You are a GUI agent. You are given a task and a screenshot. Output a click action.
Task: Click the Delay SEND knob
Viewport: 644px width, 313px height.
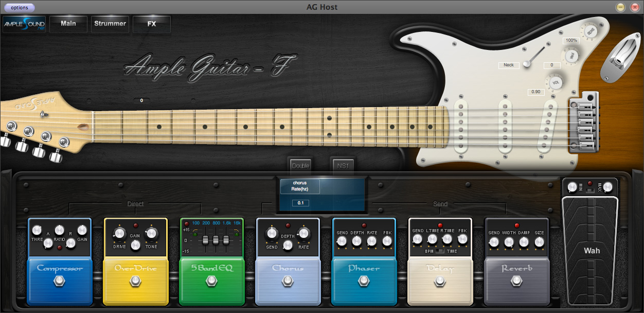(418, 239)
